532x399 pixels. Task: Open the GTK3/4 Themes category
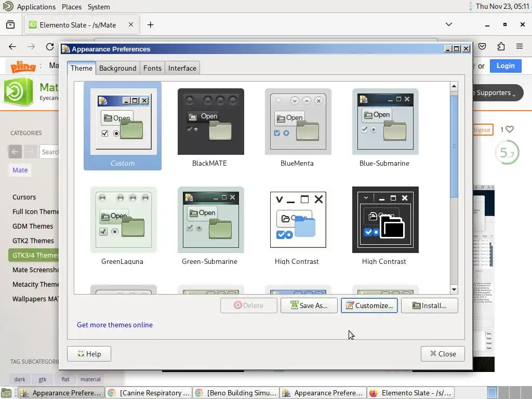coord(34,255)
